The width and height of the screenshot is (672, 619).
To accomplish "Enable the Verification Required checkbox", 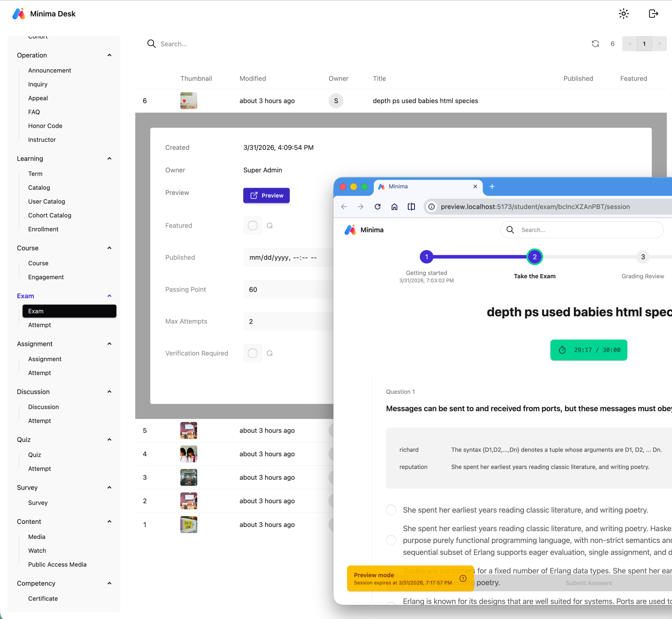I will [x=253, y=353].
